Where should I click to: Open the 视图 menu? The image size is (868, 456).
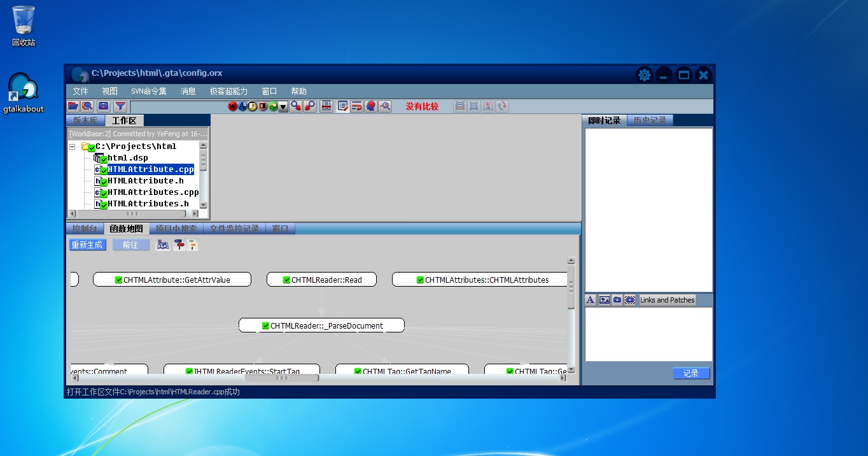[110, 92]
